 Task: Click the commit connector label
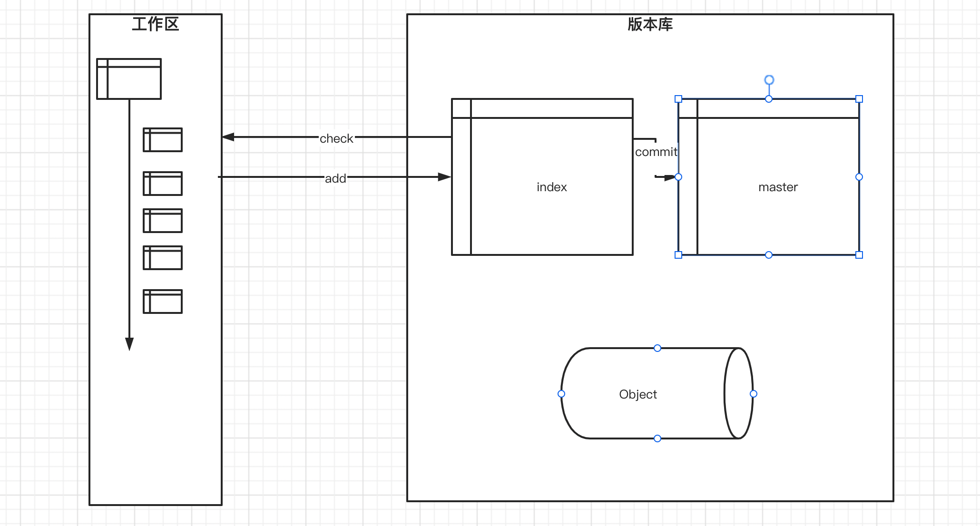tap(656, 152)
